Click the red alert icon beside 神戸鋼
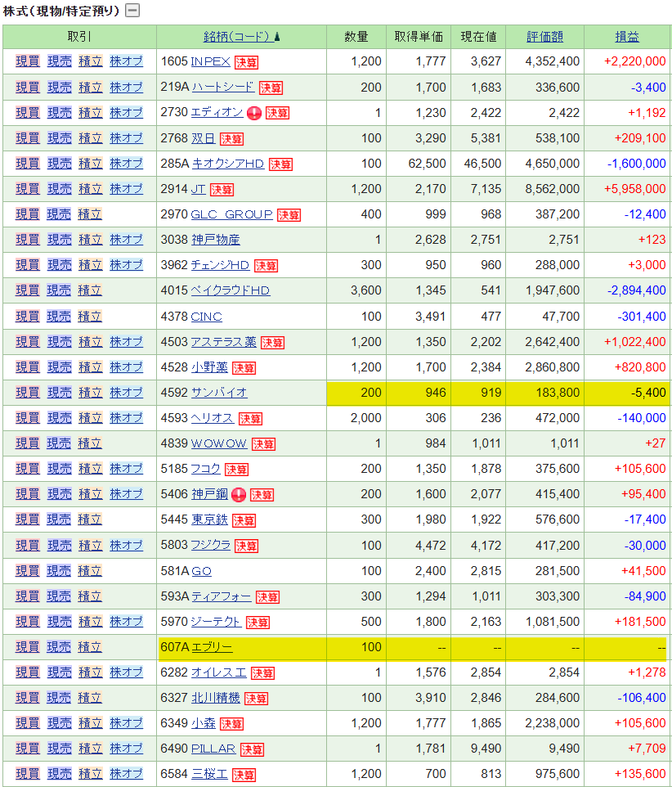The image size is (672, 787). coord(239,495)
